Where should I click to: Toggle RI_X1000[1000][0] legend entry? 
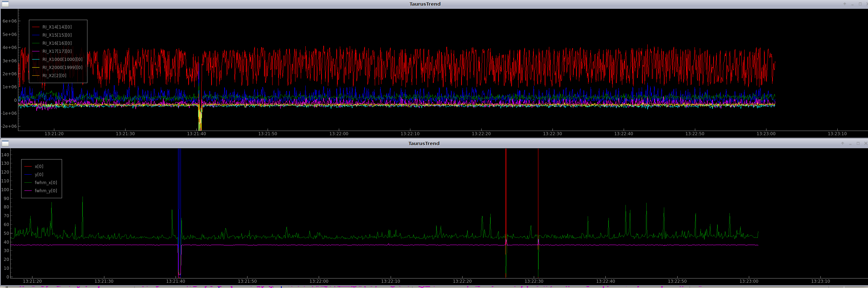[x=62, y=59]
